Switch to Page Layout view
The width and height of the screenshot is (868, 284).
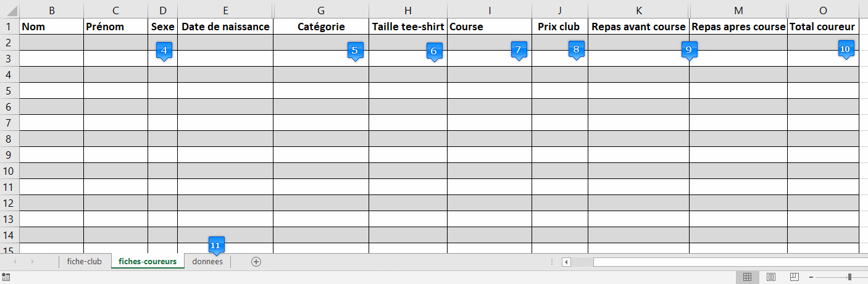771,277
